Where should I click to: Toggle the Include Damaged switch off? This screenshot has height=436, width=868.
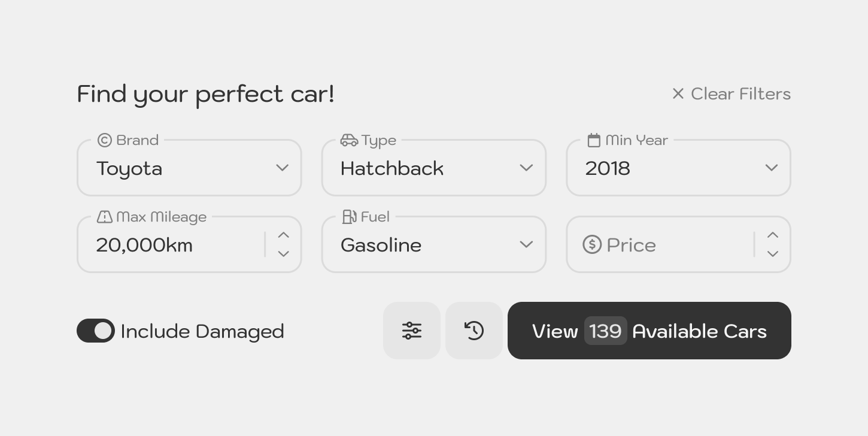tap(96, 331)
